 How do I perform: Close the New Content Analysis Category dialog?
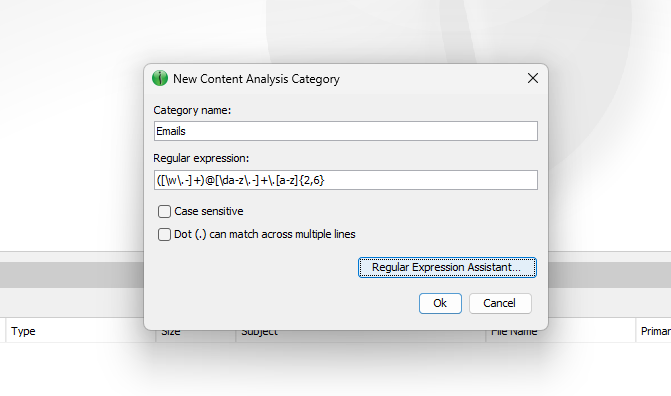[x=533, y=78]
